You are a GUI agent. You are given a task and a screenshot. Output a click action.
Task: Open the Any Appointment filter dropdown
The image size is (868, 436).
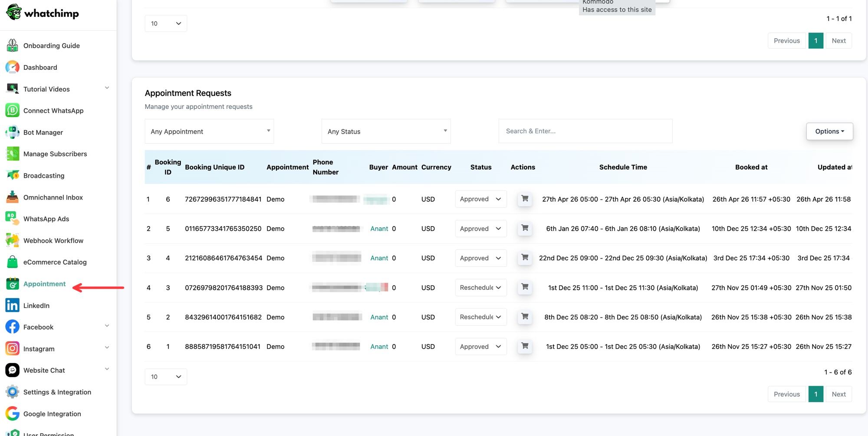(x=209, y=131)
